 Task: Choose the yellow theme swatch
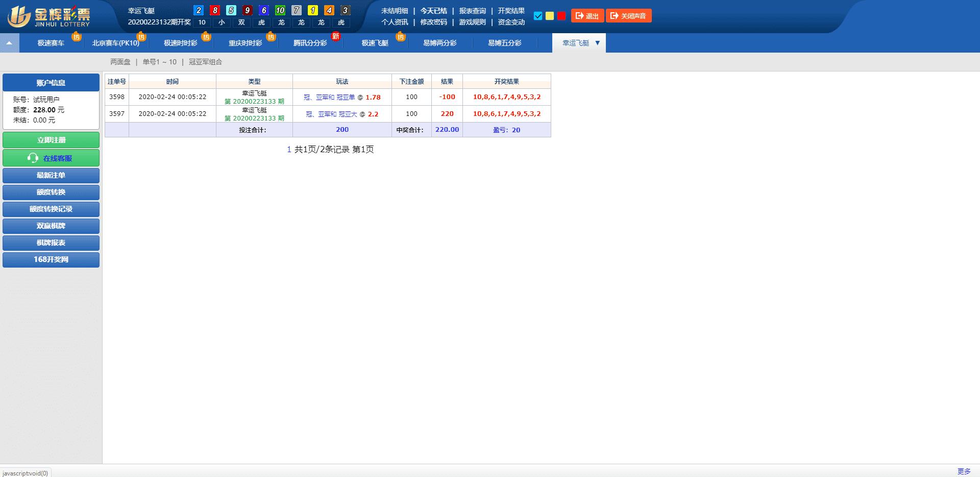[x=550, y=16]
